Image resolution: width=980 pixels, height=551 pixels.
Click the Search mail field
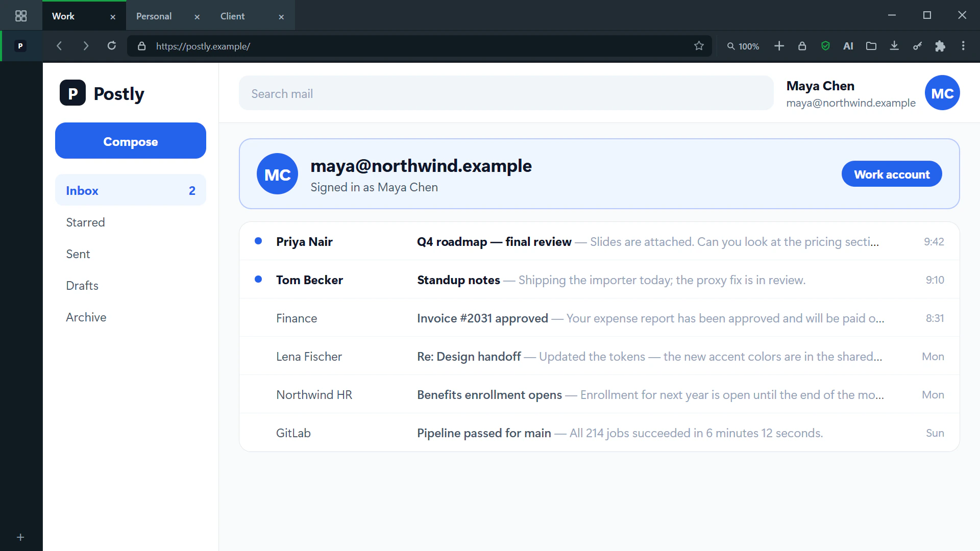506,93
